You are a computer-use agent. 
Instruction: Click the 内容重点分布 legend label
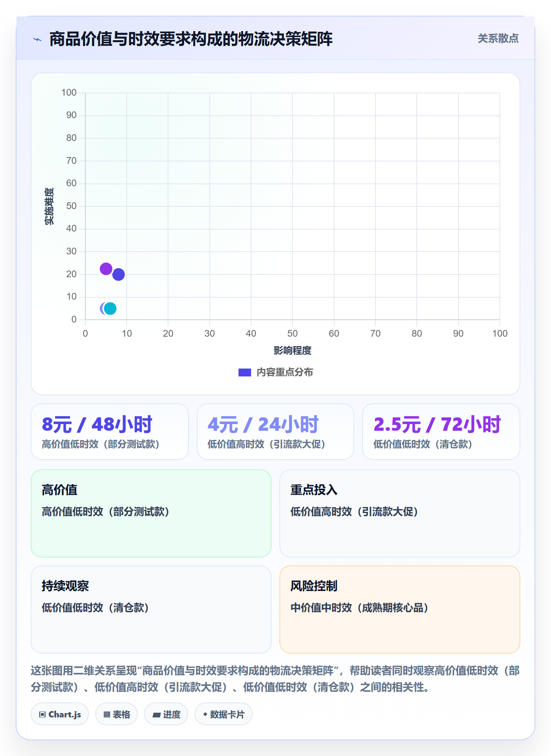click(x=285, y=372)
